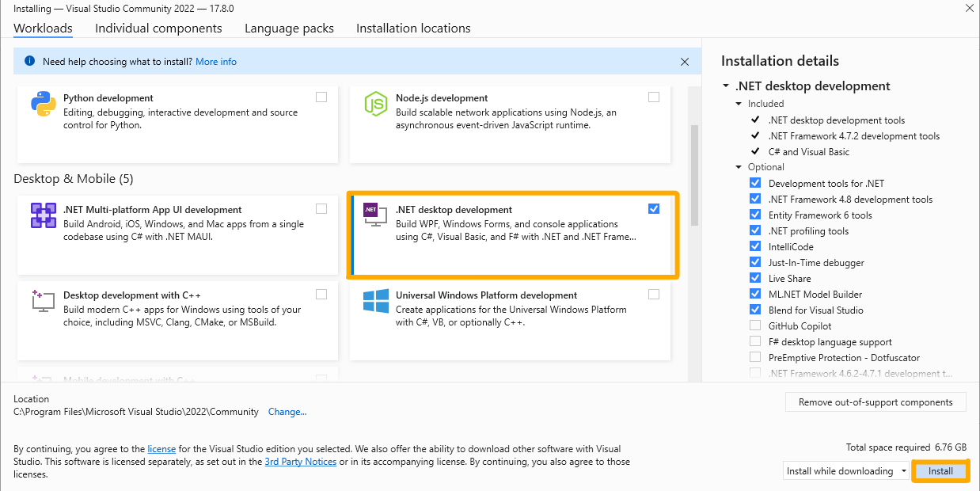Close the Visual Studio Installer window

coord(970,8)
